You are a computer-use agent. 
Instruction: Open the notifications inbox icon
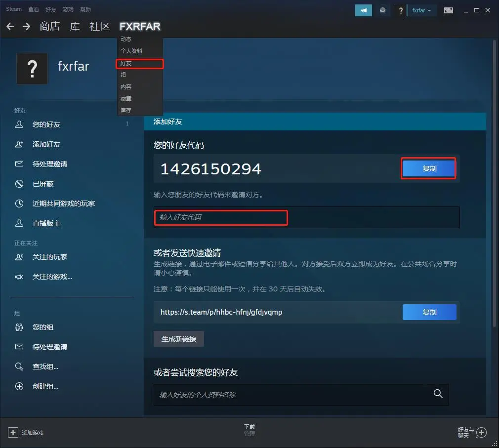pyautogui.click(x=382, y=10)
